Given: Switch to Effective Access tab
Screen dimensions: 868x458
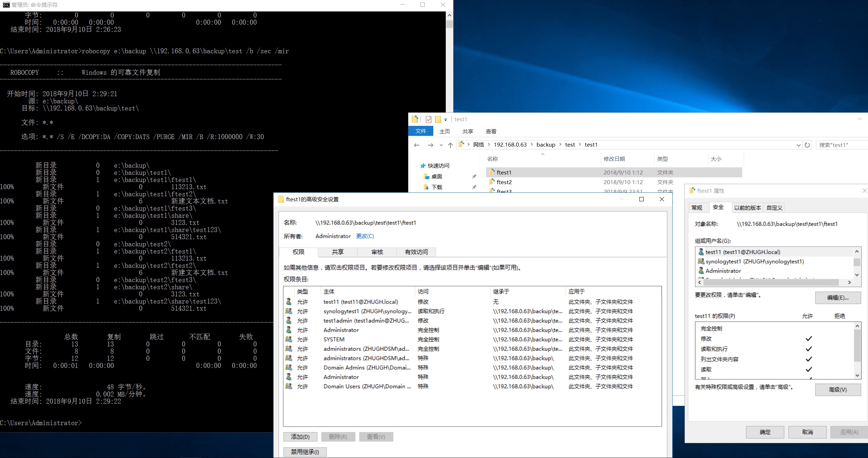Looking at the screenshot, I should coord(416,252).
